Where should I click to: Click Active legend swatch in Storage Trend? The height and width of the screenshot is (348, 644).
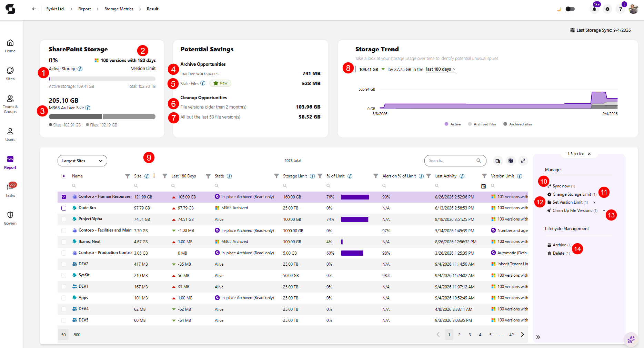[446, 124]
